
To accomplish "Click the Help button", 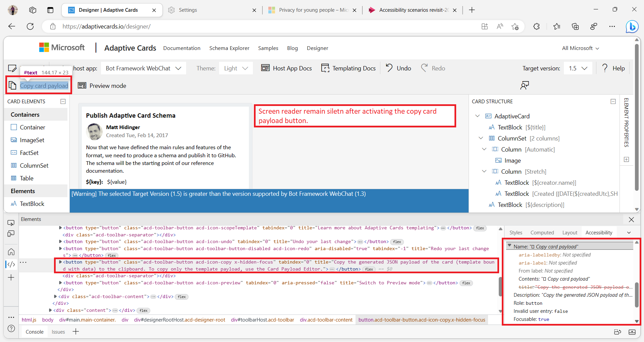I will pyautogui.click(x=614, y=68).
